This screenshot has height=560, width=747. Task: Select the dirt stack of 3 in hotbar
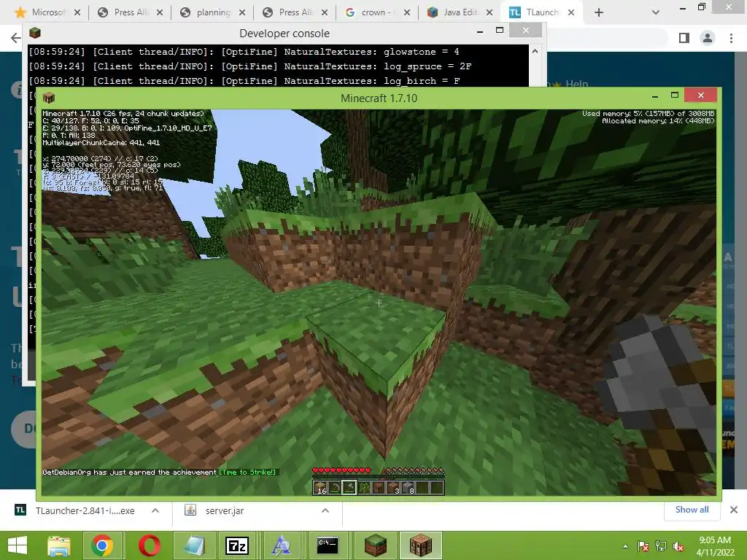(x=392, y=488)
